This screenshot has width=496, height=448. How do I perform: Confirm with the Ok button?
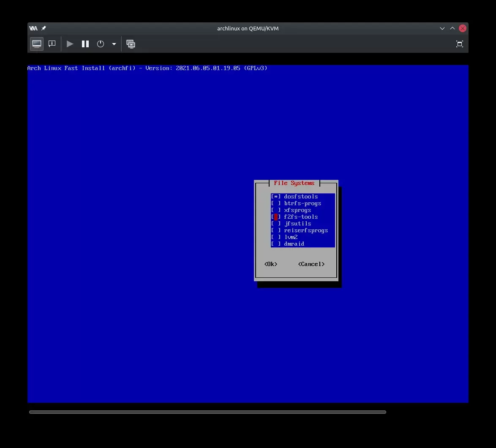click(271, 264)
